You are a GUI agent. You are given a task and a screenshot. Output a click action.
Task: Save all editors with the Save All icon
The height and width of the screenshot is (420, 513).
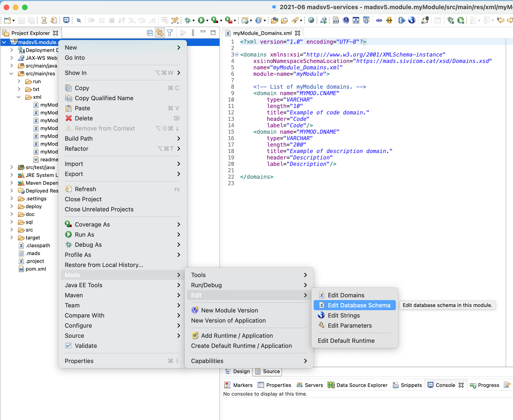[x=31, y=20]
